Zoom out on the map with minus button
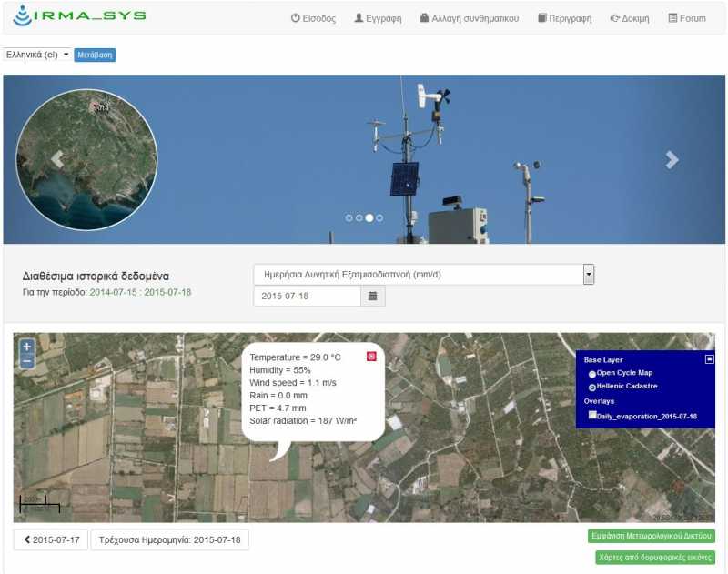The height and width of the screenshot is (574, 728). coord(27,361)
